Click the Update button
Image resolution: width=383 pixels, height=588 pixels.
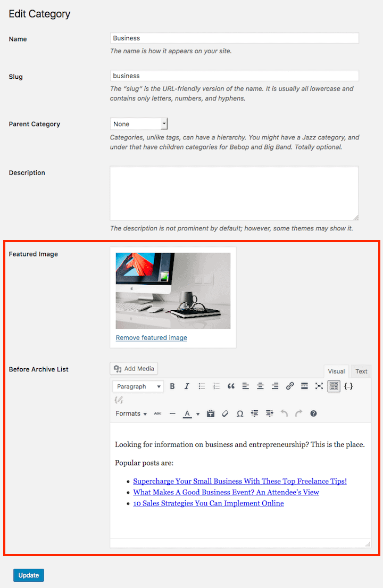[29, 575]
